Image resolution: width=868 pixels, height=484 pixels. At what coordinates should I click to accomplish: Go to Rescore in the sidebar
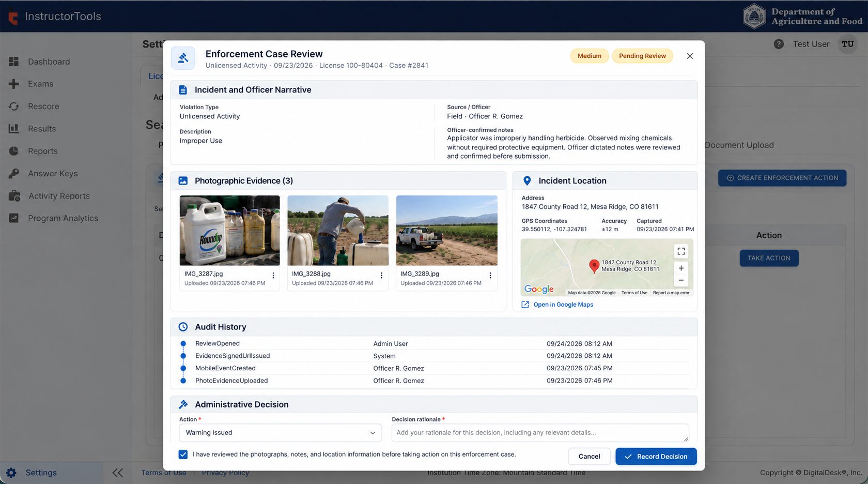coord(43,107)
